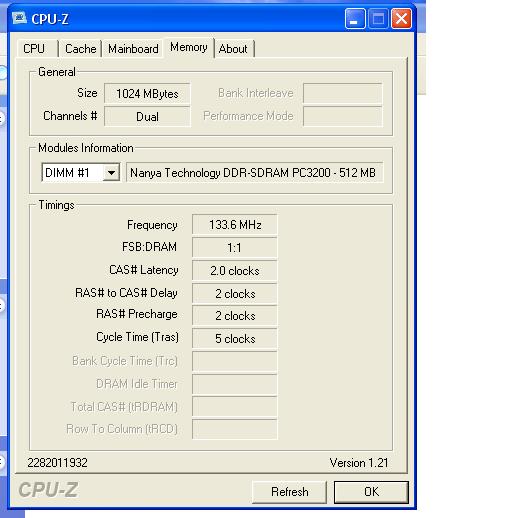
Task: Click the CPU-Z title bar app icon
Action: tap(19, 18)
